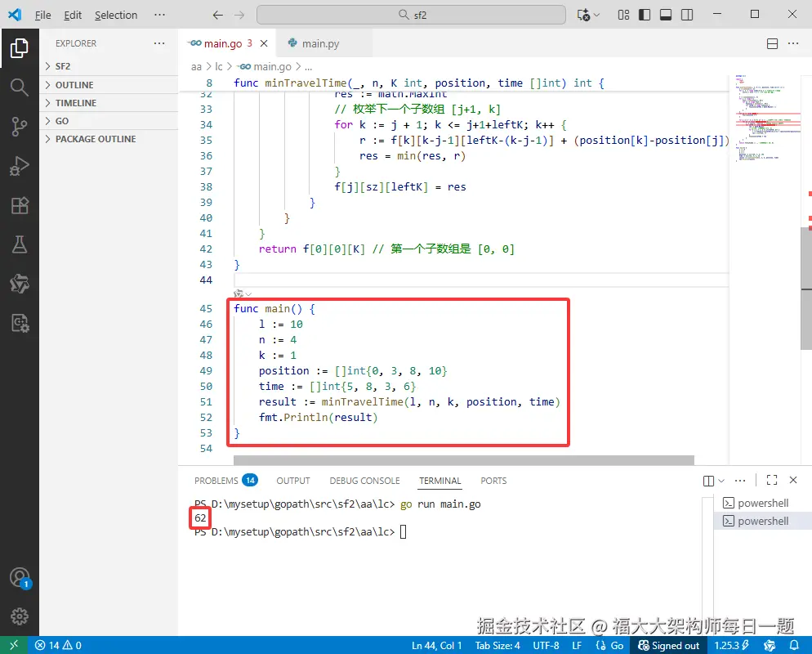Change UTF-8 file encoding
Image resolution: width=812 pixels, height=654 pixels.
546,645
